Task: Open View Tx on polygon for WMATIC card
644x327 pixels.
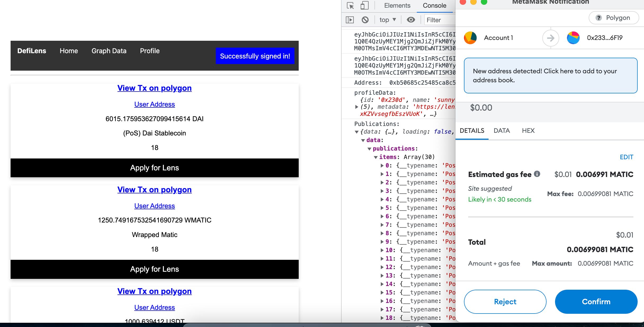Action: (155, 190)
